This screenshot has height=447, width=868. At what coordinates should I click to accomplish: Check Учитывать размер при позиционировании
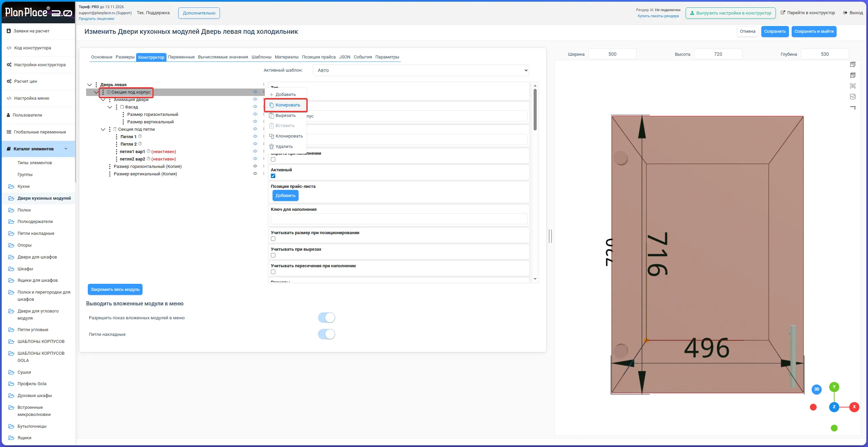tap(273, 239)
